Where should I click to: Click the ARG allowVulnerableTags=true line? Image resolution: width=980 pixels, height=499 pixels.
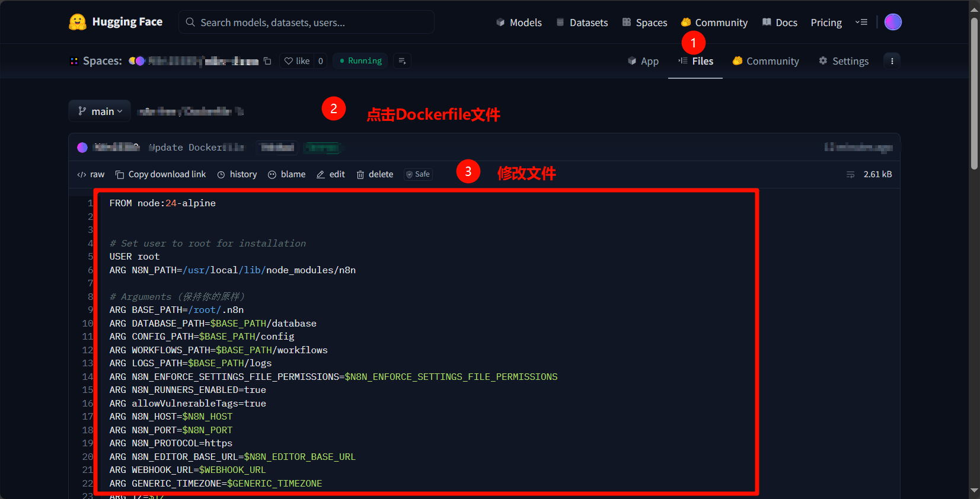click(187, 404)
